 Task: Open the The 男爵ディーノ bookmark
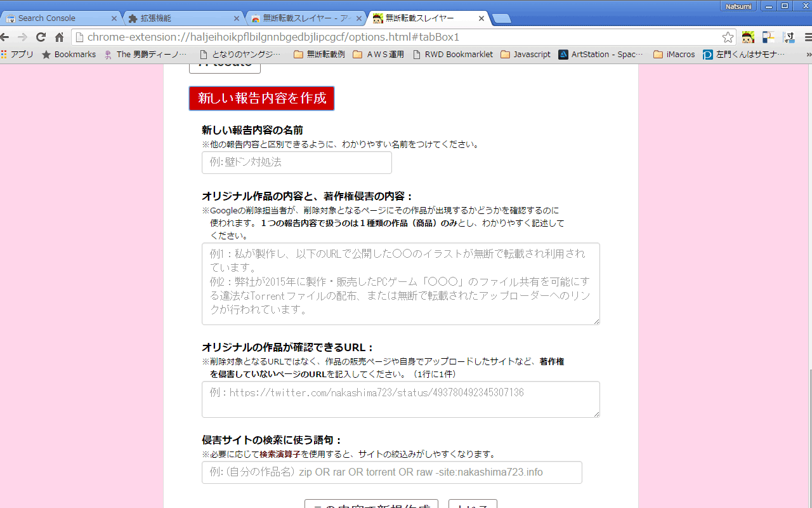click(145, 55)
